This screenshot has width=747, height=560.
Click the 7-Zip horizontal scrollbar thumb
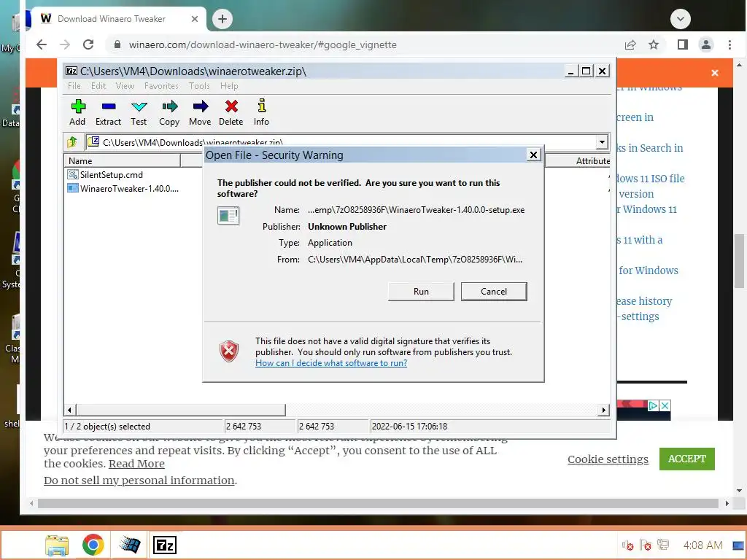coord(181,410)
